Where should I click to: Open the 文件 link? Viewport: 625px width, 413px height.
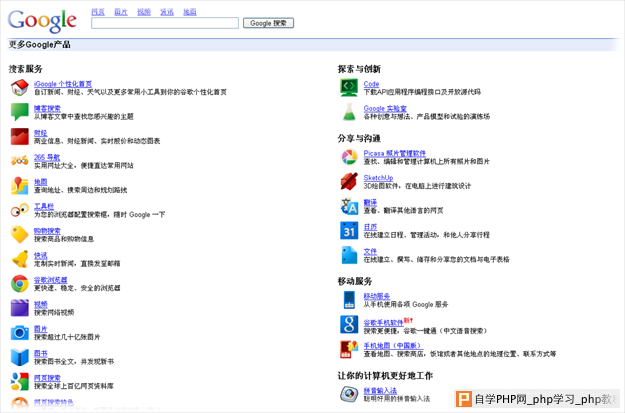[370, 252]
